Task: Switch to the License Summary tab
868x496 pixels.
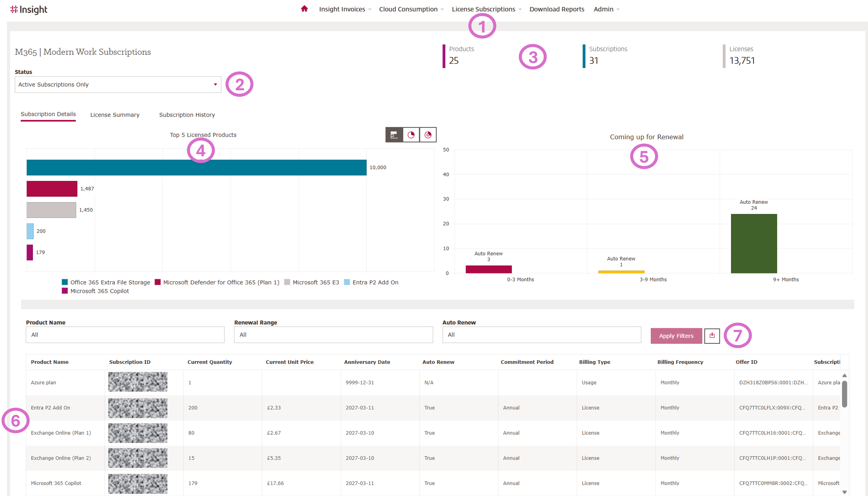Action: pyautogui.click(x=115, y=115)
